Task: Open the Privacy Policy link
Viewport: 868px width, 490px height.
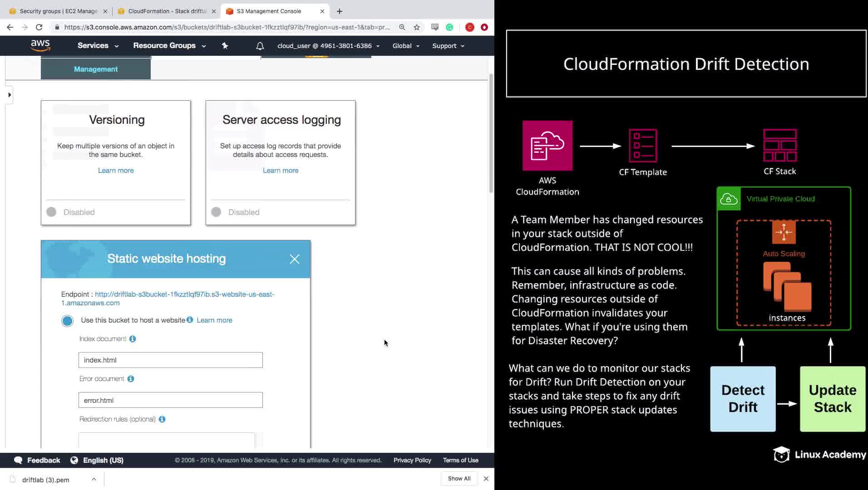Action: (x=412, y=460)
